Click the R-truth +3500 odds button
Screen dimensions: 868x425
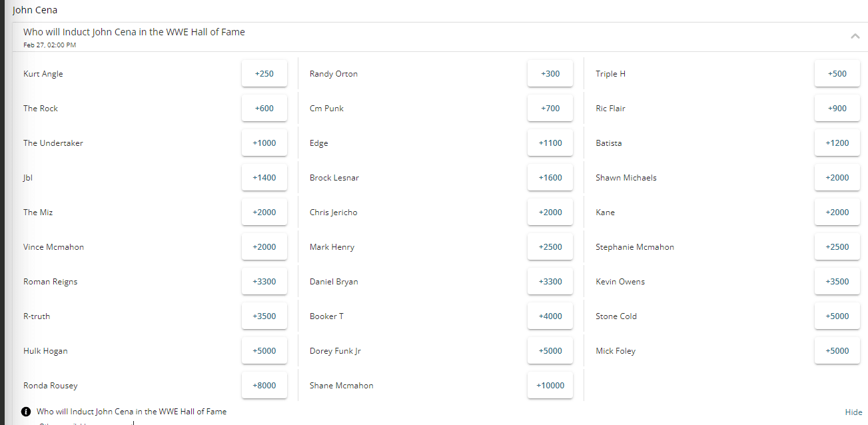tap(264, 316)
